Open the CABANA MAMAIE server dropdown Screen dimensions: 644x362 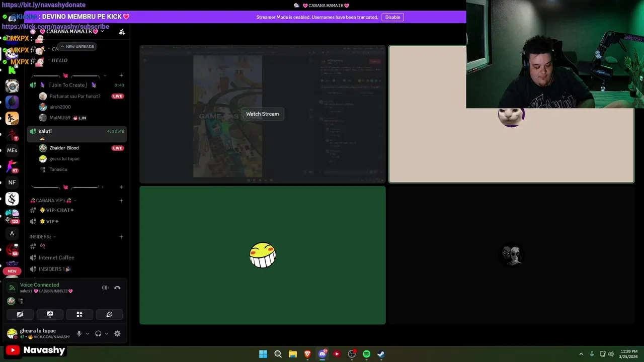[71, 31]
